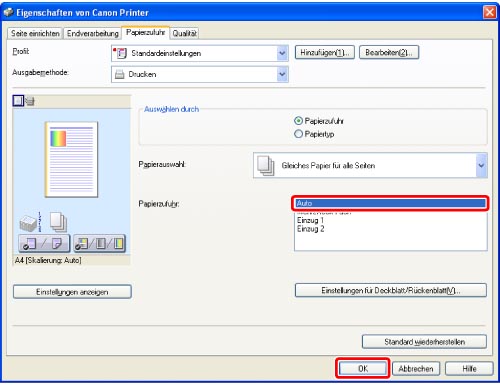Click Standard wiederherstellen button
The height and width of the screenshot is (386, 500).
click(x=424, y=342)
